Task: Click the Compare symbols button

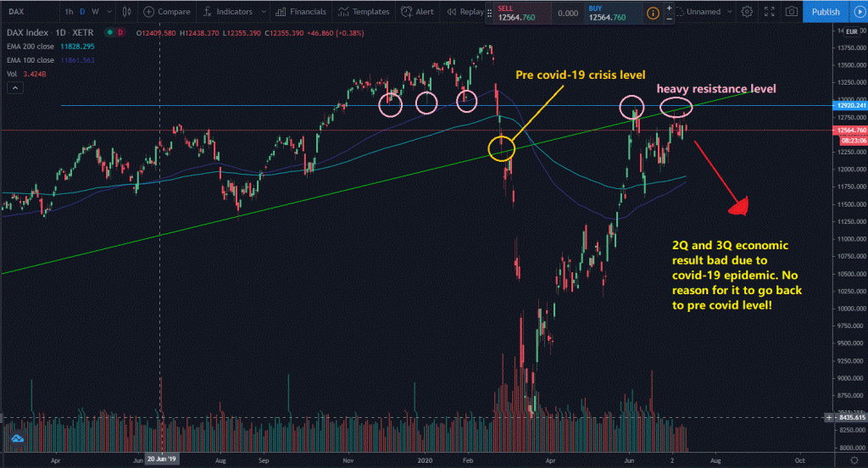Action: click(x=167, y=12)
